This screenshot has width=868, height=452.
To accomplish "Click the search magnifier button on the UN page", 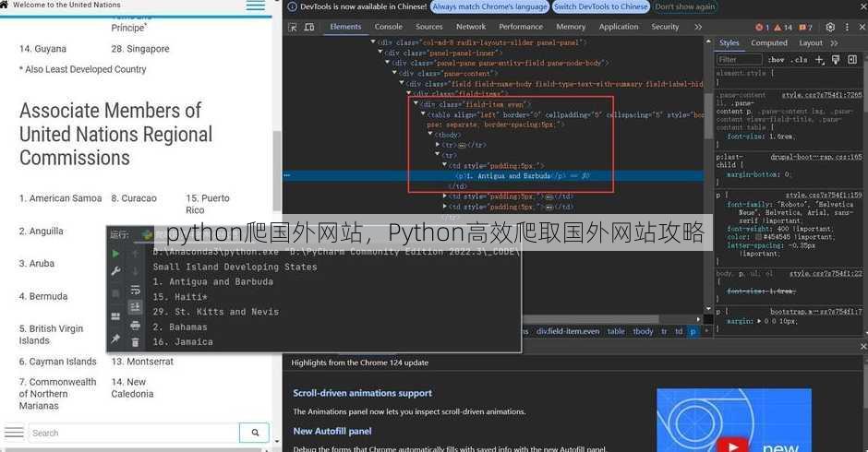I will pos(255,433).
